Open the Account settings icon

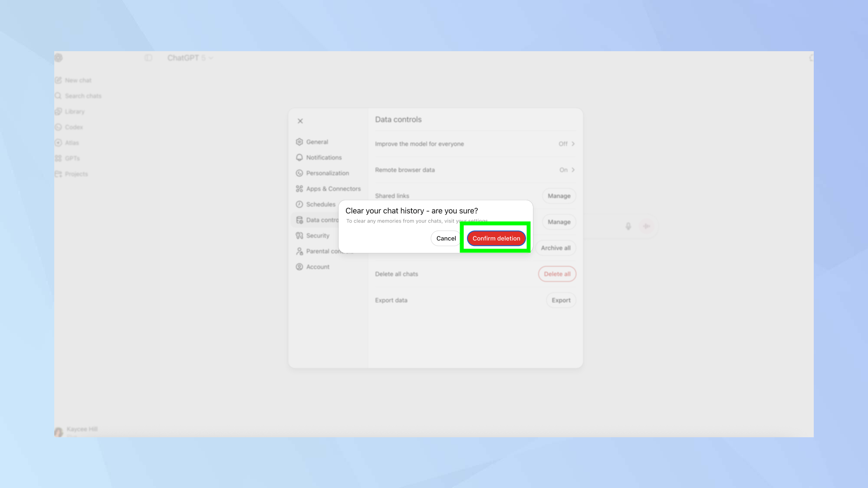click(299, 267)
